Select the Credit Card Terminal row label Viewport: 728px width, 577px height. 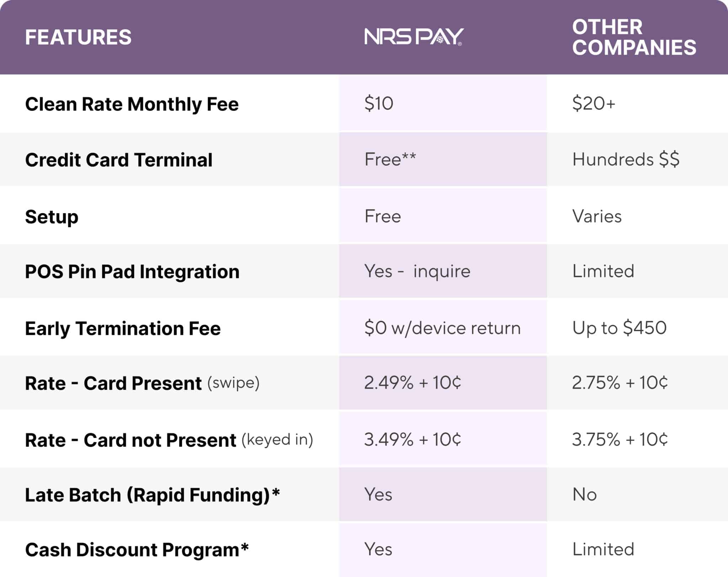click(x=119, y=160)
